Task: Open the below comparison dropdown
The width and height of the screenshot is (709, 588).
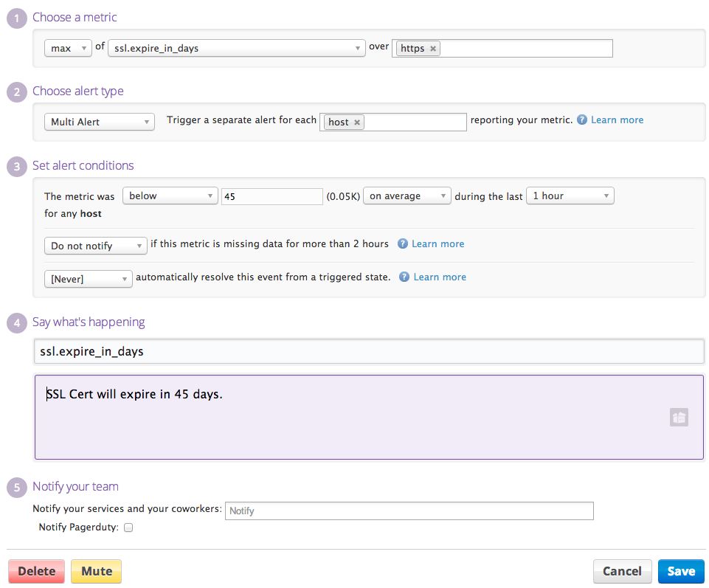Action: click(170, 196)
